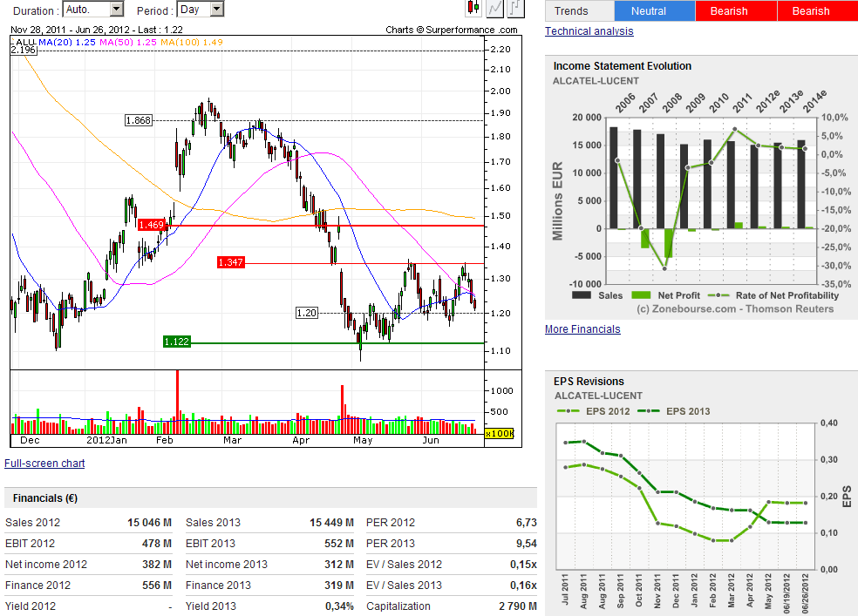Click the Finance 2012 value 556 M
This screenshot has width=858, height=616.
coord(157,585)
